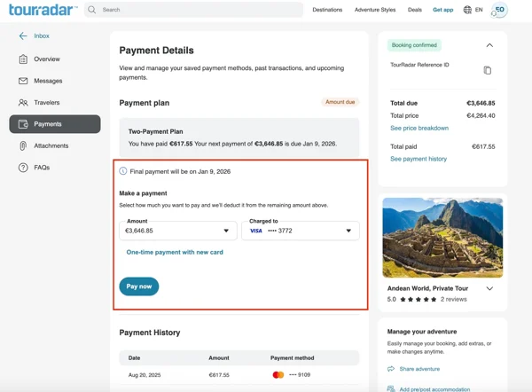Click the Pay now button
Screen dimensions: 532x392
(139, 286)
